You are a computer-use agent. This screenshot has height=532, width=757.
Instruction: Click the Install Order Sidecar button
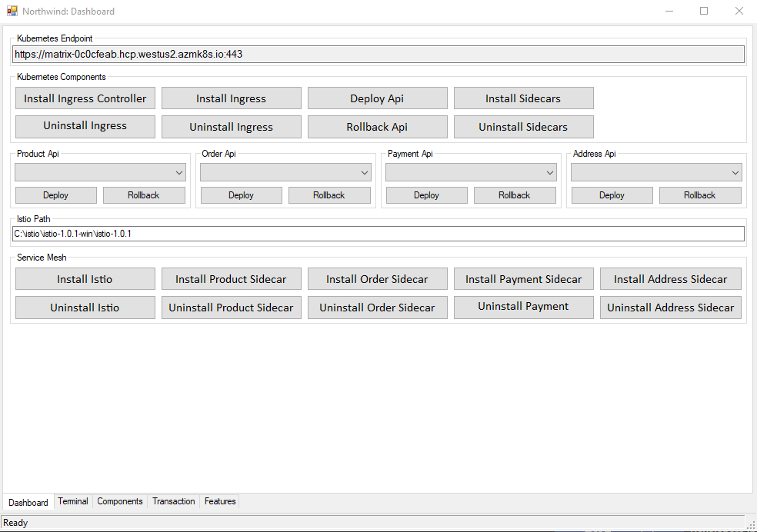[x=378, y=279]
